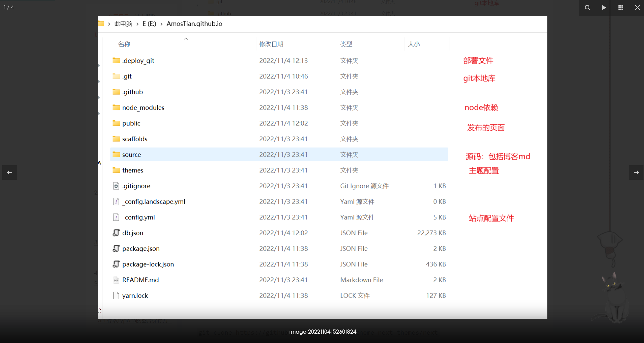
Task: Click the 此电脑 breadcrumb segment
Action: [x=123, y=24]
